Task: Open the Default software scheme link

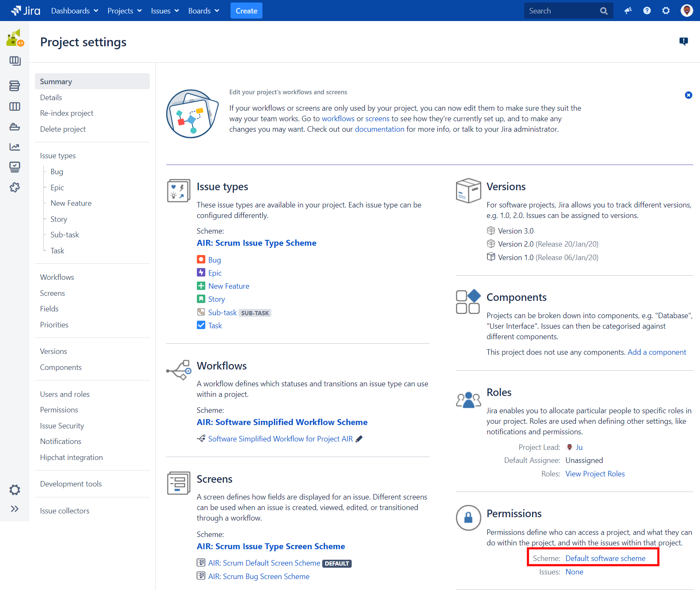Action: 605,558
